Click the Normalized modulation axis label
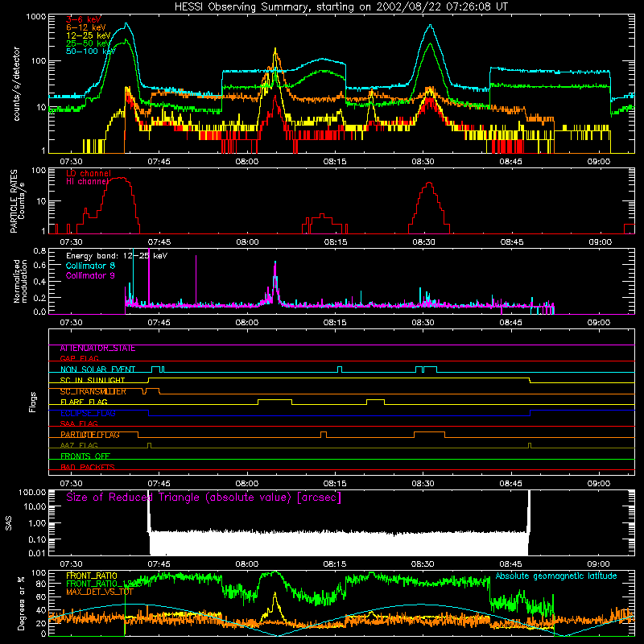The image size is (644, 644). (x=20, y=281)
